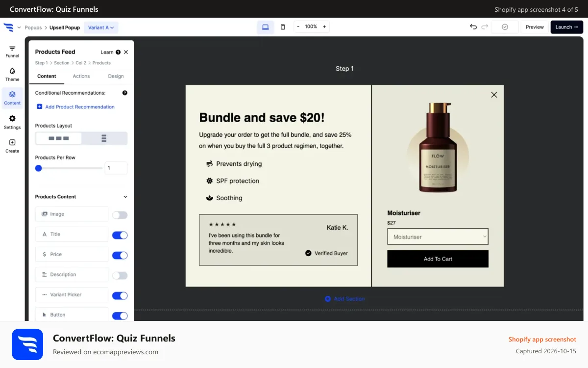Click the Learn link
588x368 pixels.
click(x=107, y=52)
